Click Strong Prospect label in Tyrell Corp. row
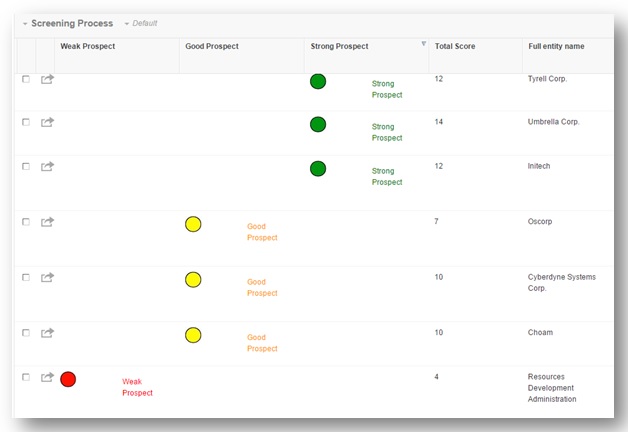 pos(387,89)
